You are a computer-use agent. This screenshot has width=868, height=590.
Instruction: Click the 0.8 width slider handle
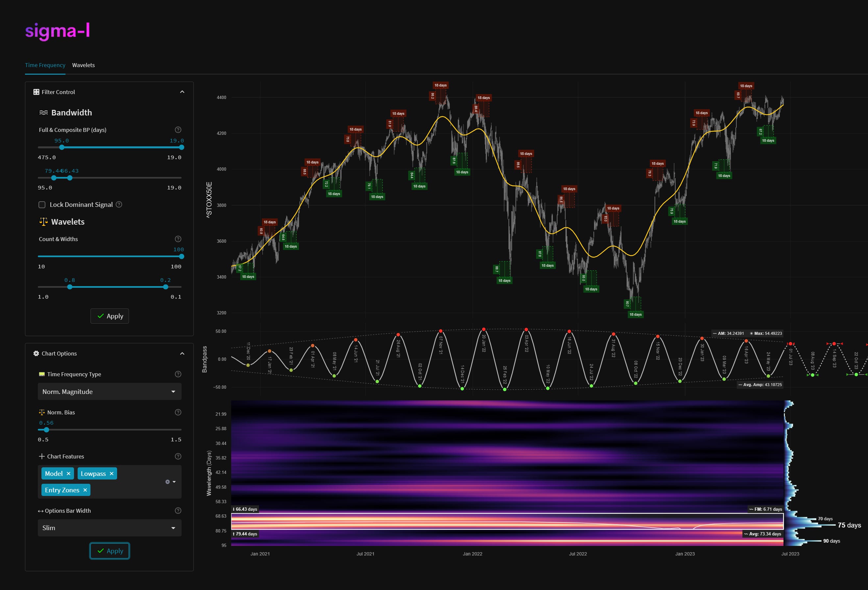[x=70, y=287]
